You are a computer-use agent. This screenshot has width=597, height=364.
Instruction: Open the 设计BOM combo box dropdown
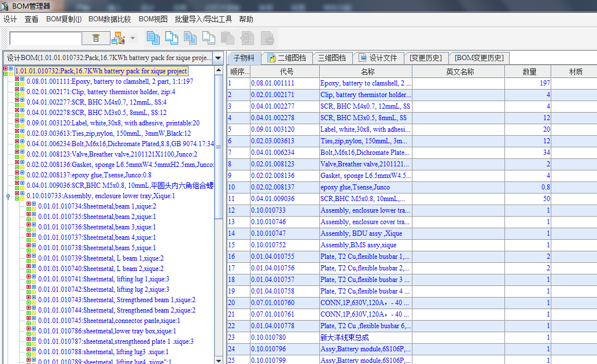pyautogui.click(x=218, y=58)
